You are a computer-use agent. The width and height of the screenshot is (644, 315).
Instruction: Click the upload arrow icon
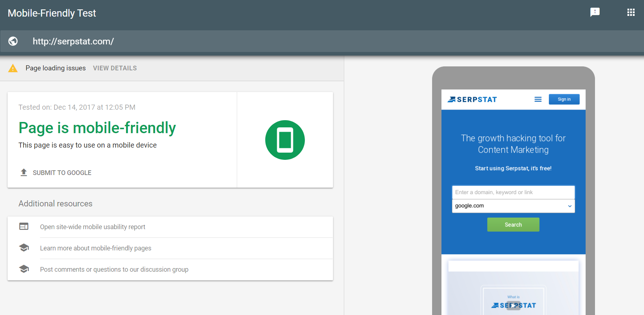pos(24,172)
